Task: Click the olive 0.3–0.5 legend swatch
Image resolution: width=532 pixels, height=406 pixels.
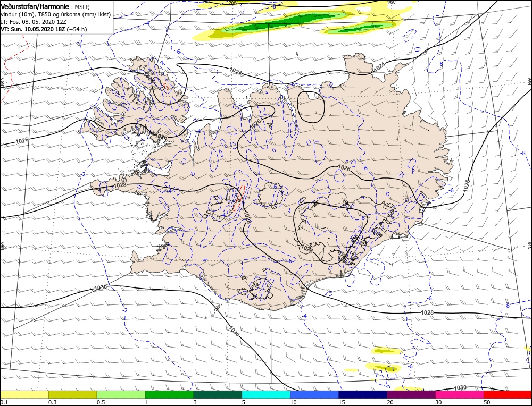Action: pos(72,394)
